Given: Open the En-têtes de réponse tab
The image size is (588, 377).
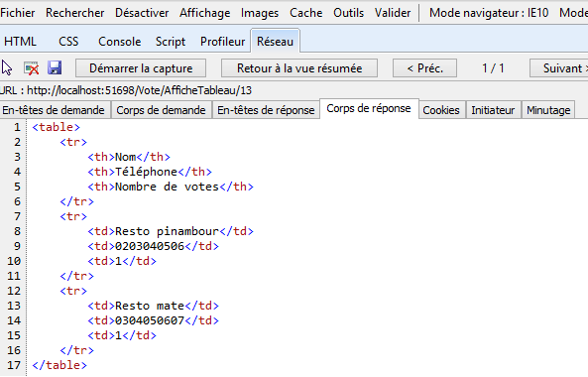Looking at the screenshot, I should (266, 110).
